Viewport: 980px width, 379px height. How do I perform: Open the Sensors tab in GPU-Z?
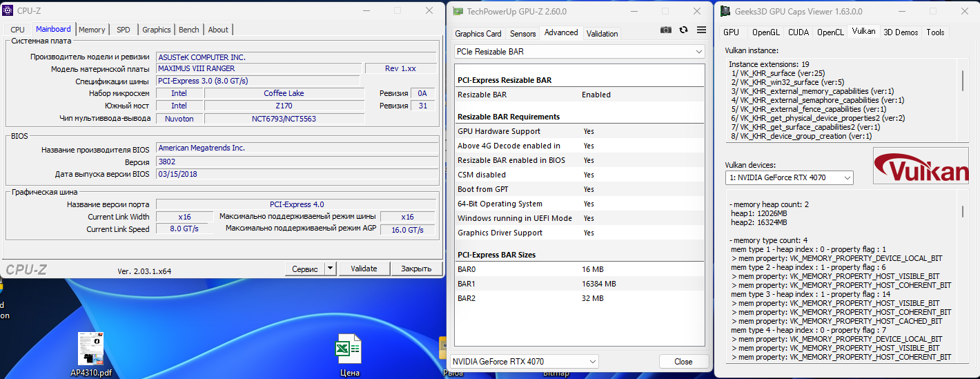522,34
